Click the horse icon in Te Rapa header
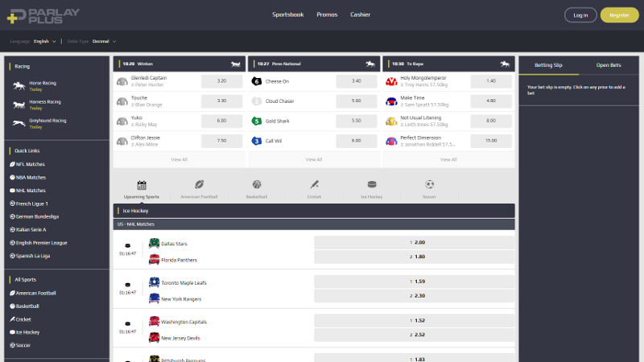The width and height of the screenshot is (644, 362). click(x=505, y=64)
